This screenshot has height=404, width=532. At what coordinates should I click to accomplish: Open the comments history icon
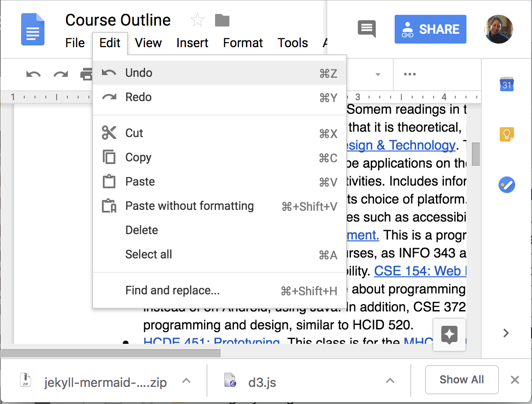[x=366, y=29]
